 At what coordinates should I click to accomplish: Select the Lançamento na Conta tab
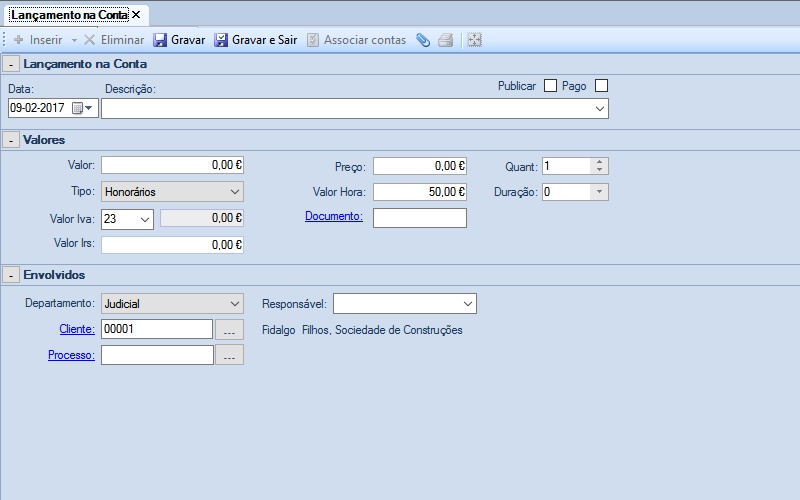point(69,15)
